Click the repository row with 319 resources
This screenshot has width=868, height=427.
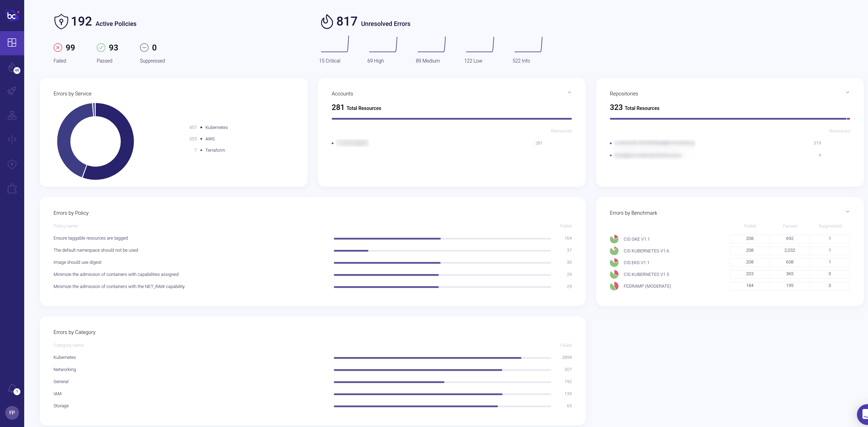[x=730, y=143]
